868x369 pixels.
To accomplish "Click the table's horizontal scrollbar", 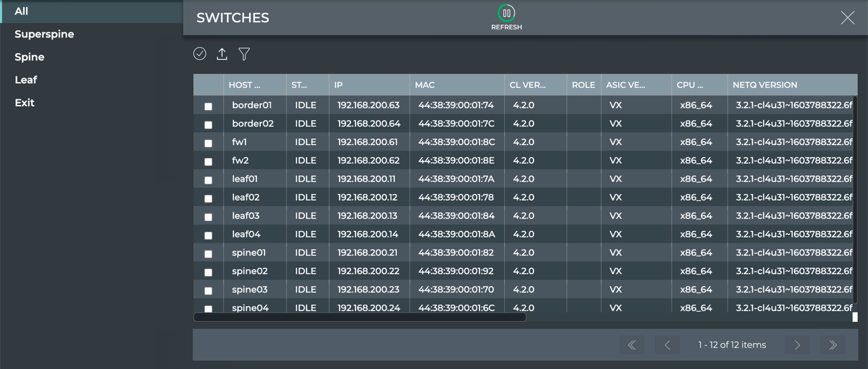I will pos(360,317).
